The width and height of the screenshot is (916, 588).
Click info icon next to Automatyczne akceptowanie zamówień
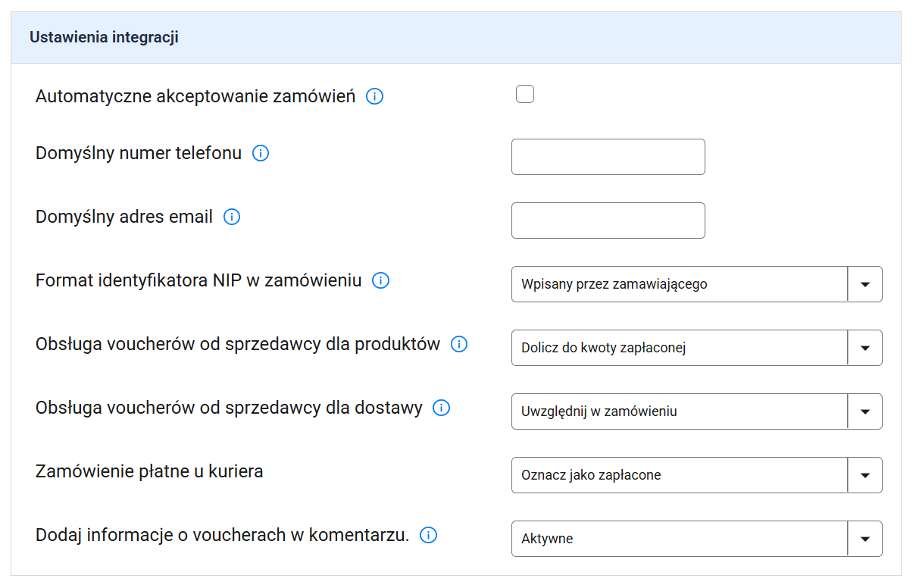pos(374,97)
